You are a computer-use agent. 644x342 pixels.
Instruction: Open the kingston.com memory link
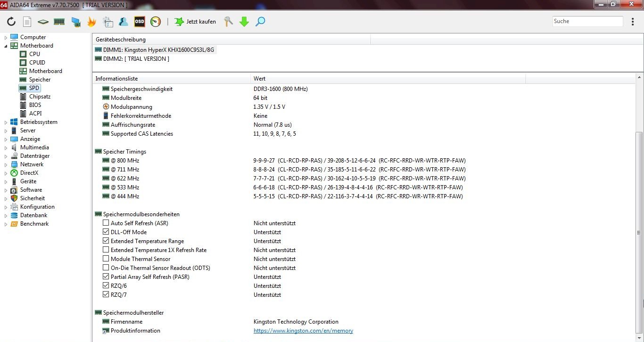click(x=303, y=331)
